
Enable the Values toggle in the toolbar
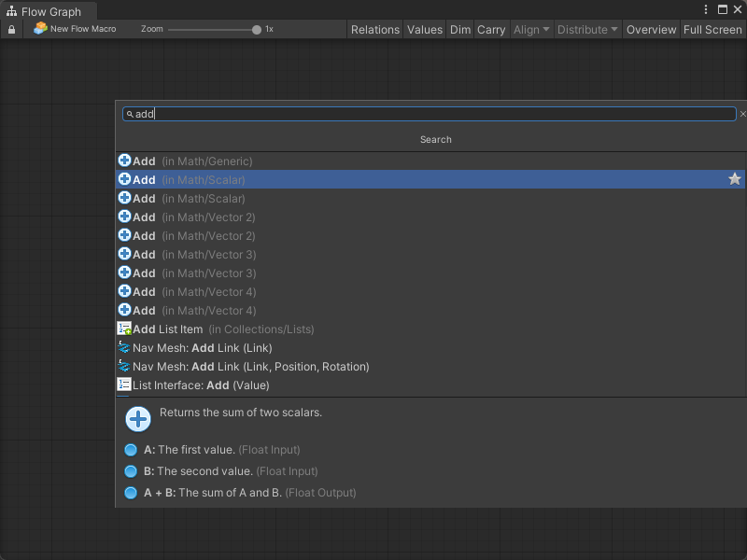(x=425, y=30)
